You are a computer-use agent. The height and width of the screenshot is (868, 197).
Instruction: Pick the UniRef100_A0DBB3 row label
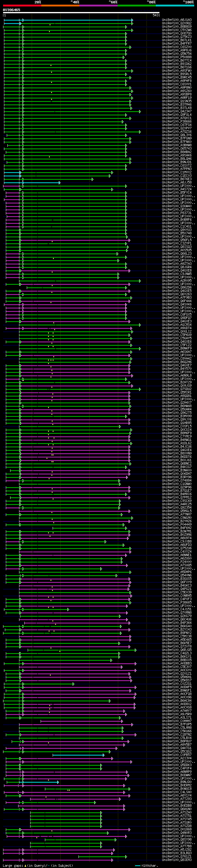177,664
